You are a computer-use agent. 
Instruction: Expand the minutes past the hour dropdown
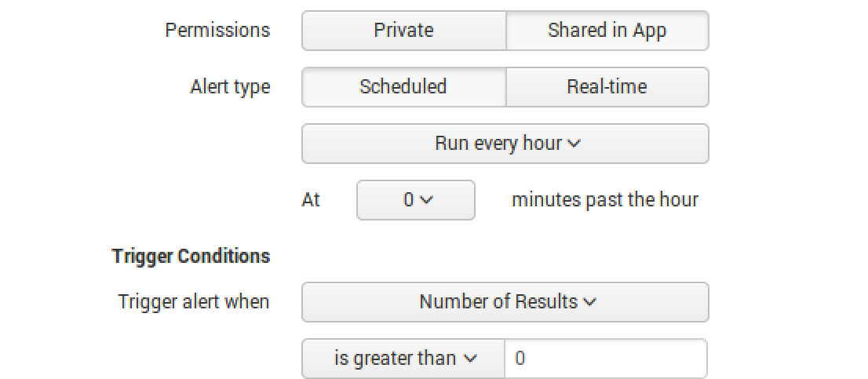(416, 200)
